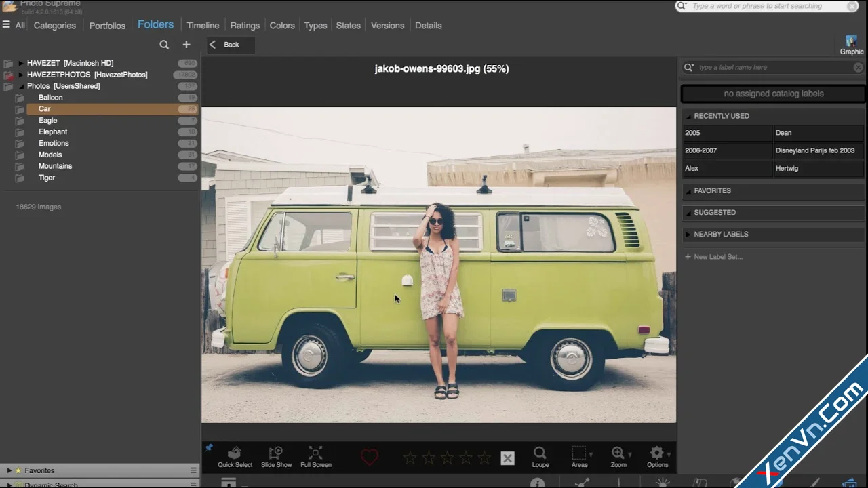Screen dimensions: 868x488
Task: Switch to the Details tab
Action: point(428,26)
